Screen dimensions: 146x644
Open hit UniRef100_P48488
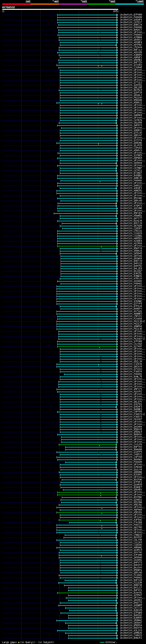(x=131, y=17)
